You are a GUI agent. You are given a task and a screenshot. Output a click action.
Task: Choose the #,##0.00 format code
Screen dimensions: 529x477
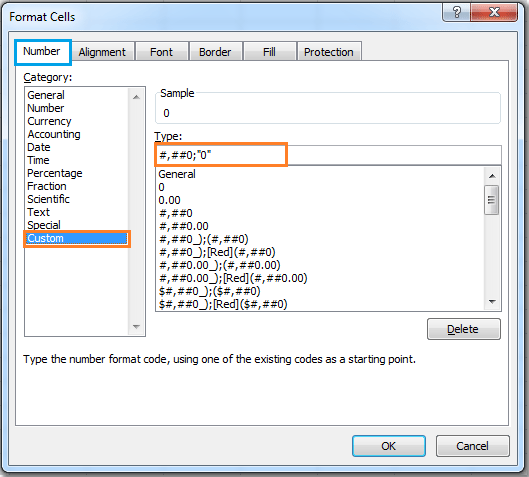pyautogui.click(x=184, y=226)
